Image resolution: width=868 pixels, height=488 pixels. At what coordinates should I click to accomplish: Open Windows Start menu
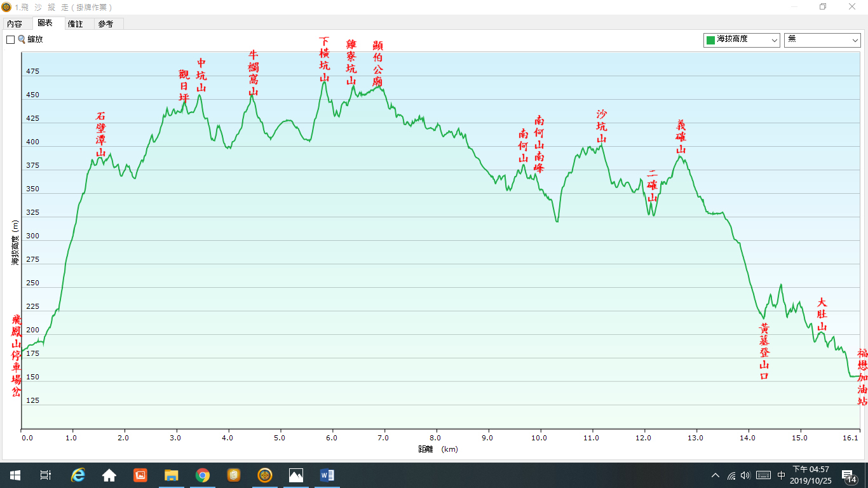(15, 475)
